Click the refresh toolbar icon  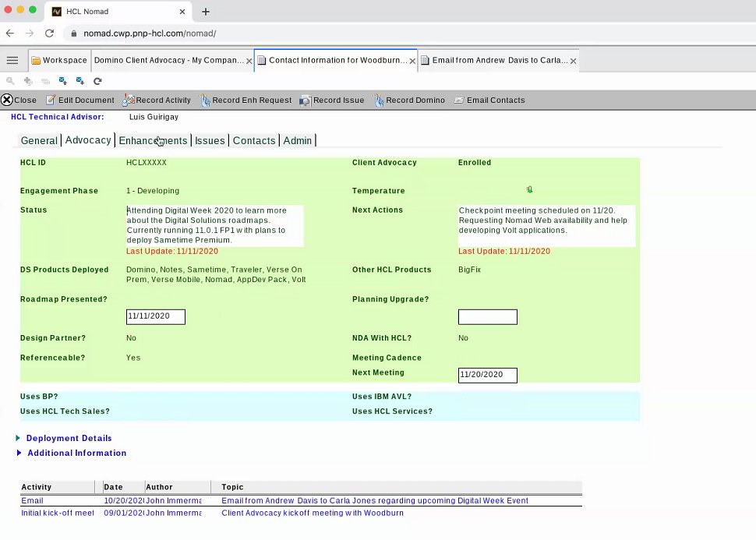pos(97,81)
